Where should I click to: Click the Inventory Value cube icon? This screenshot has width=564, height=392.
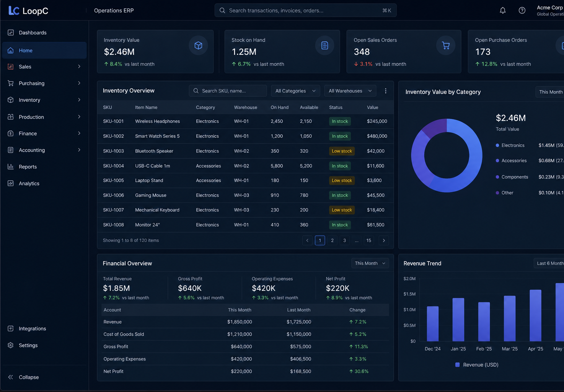pyautogui.click(x=198, y=46)
